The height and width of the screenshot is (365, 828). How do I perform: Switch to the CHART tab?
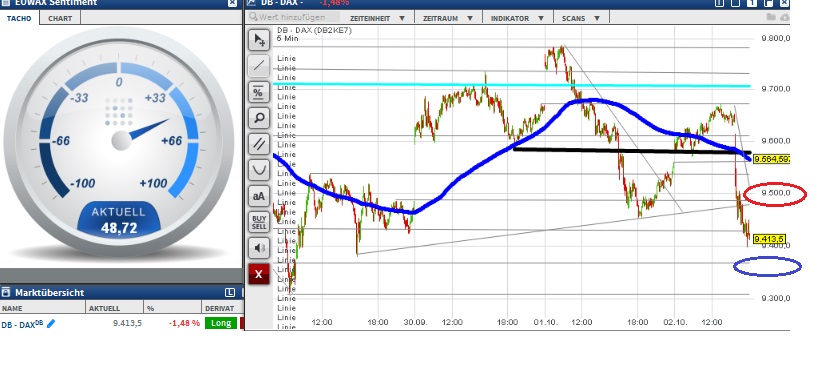click(x=60, y=18)
